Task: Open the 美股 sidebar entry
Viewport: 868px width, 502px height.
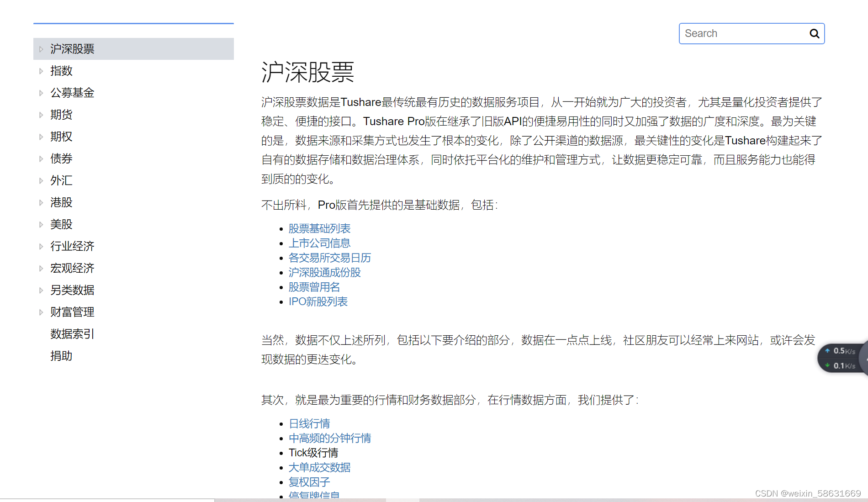Action: [x=61, y=224]
